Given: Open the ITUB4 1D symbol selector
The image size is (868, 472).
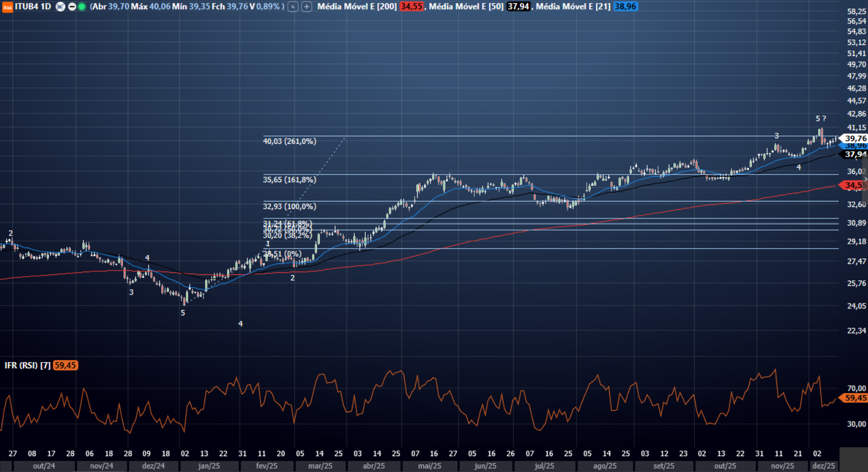Looking at the screenshot, I should pyautogui.click(x=33, y=7).
